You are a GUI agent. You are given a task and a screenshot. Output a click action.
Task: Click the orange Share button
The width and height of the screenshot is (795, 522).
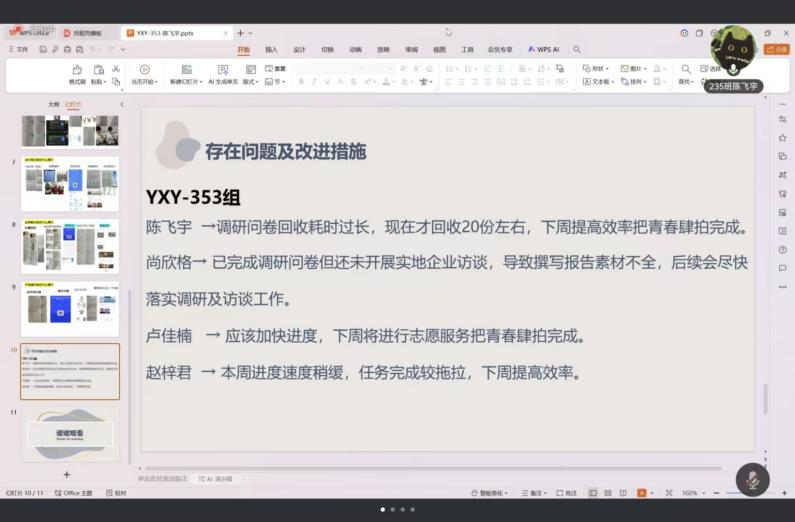pos(776,49)
